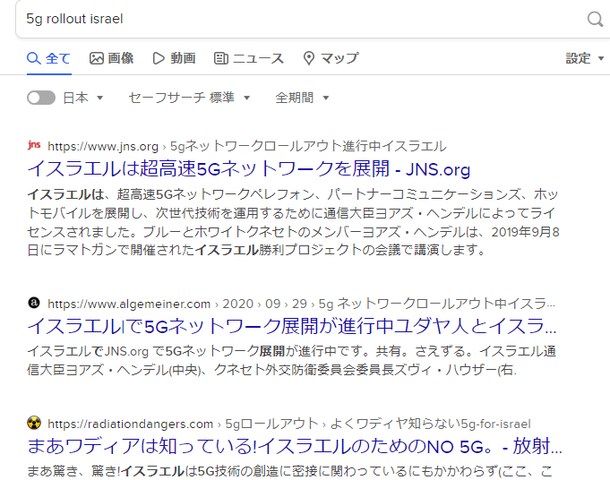Open the 設定 settings dropdown
610x480 pixels.
[x=585, y=58]
